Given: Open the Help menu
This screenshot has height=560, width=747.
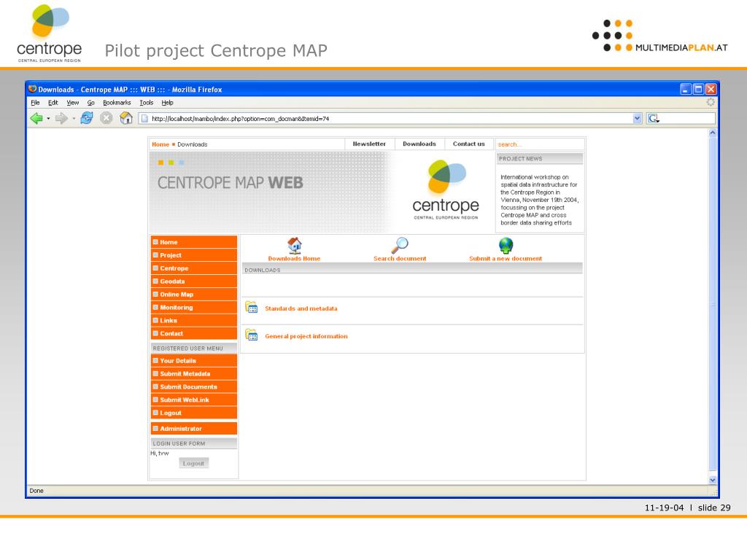Looking at the screenshot, I should tap(167, 102).
